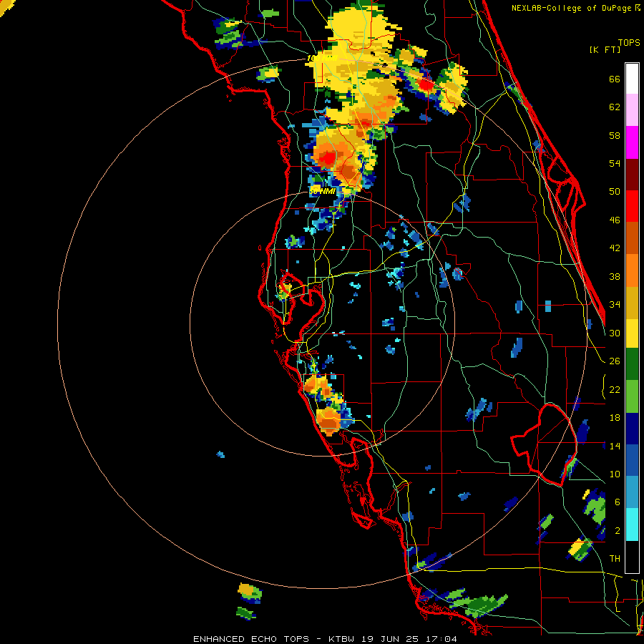Click the [K FT] units label
The image size is (644, 644).
click(x=605, y=50)
